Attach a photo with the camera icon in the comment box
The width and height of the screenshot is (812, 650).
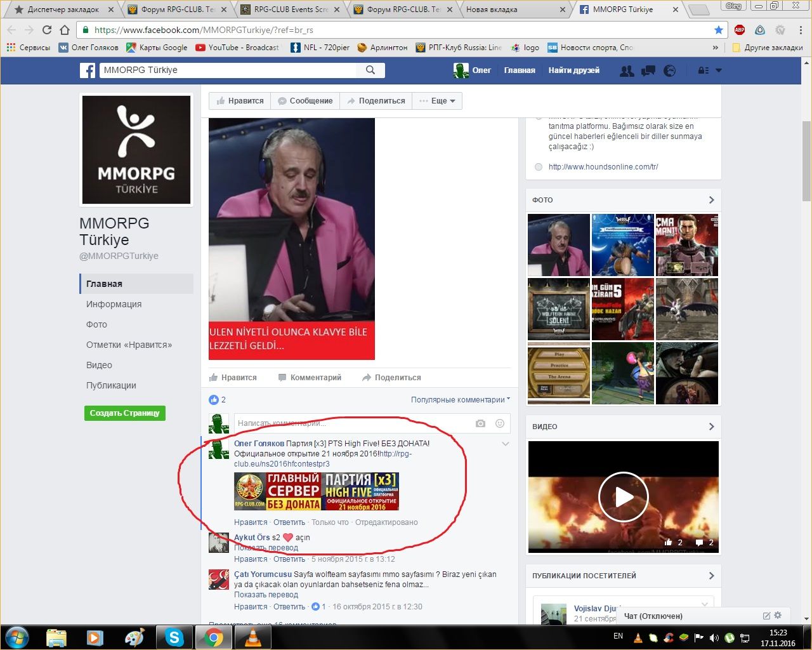(480, 423)
